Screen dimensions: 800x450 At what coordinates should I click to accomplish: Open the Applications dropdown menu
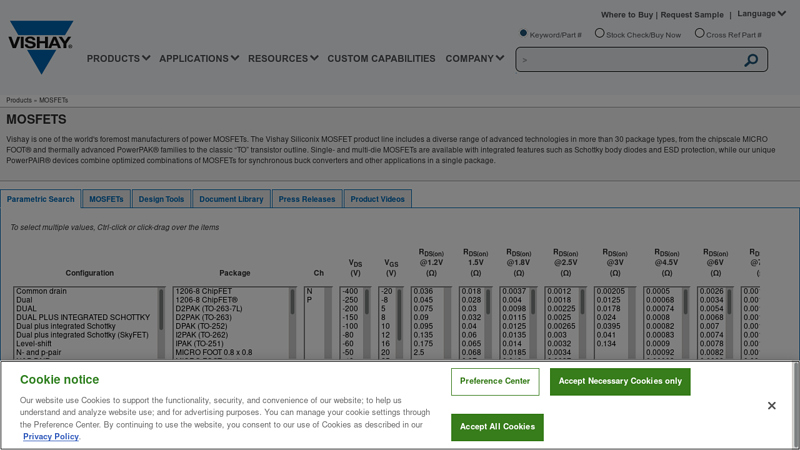pyautogui.click(x=199, y=59)
